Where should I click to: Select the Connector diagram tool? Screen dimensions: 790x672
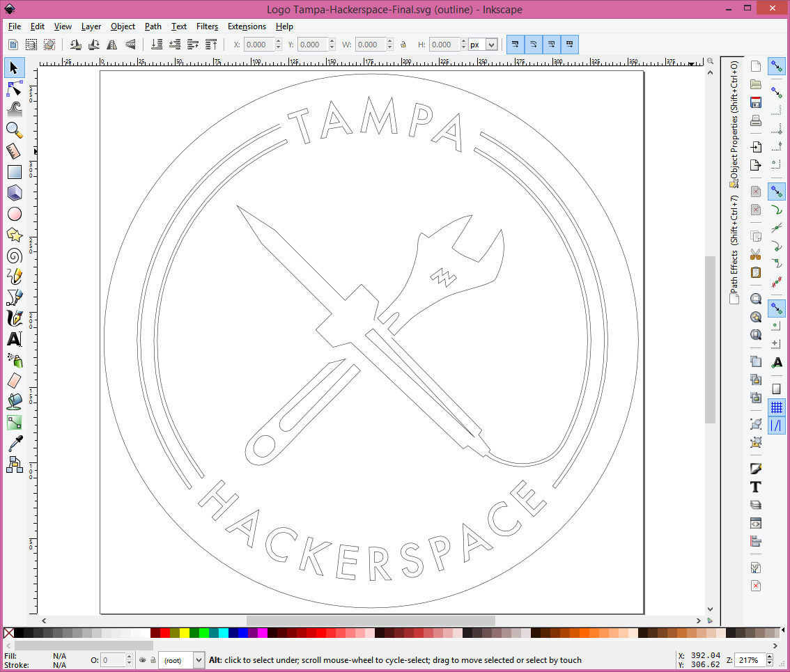click(14, 464)
